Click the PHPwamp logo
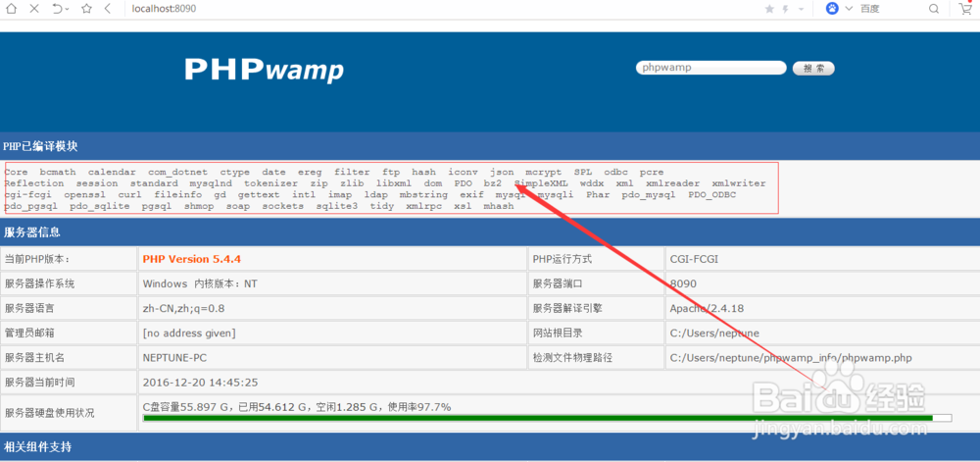Screen dimensions: 980x462 click(264, 70)
